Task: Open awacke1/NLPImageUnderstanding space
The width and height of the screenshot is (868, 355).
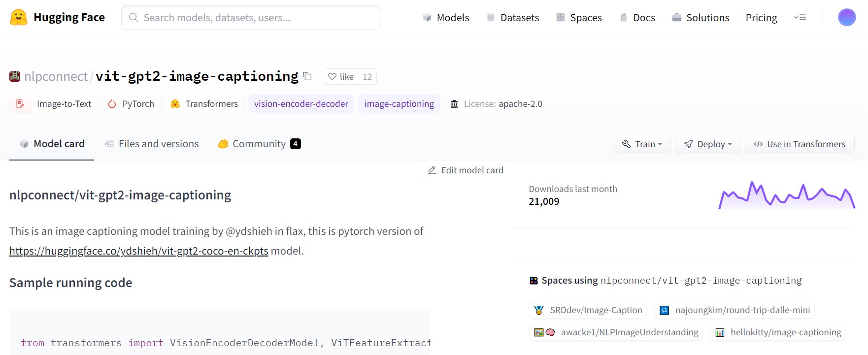Action: tap(616, 332)
